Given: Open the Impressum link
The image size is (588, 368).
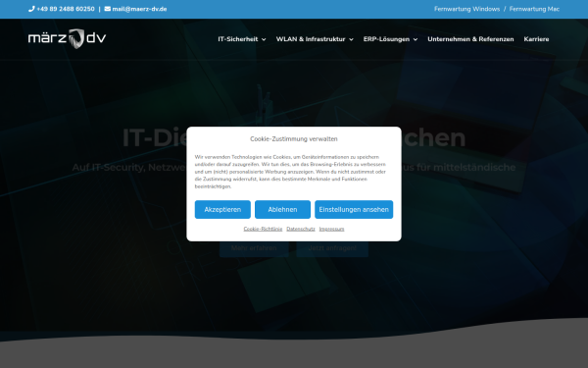Looking at the screenshot, I should [331, 229].
